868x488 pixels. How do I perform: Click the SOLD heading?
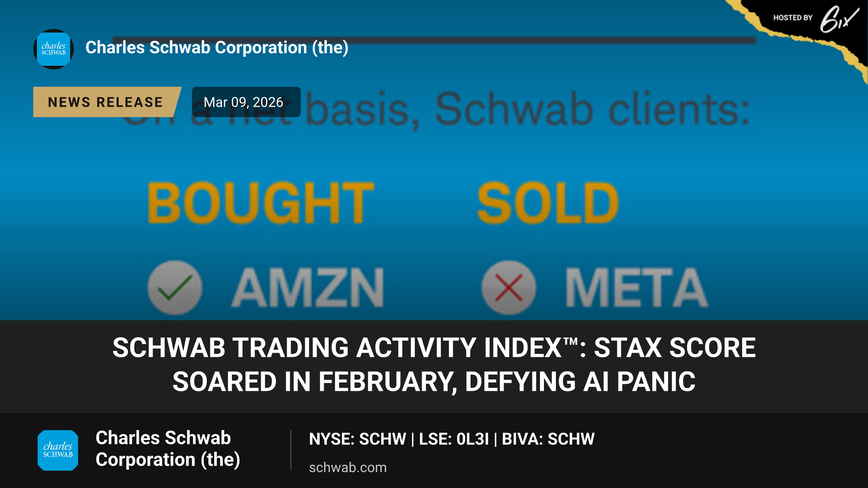(x=548, y=203)
